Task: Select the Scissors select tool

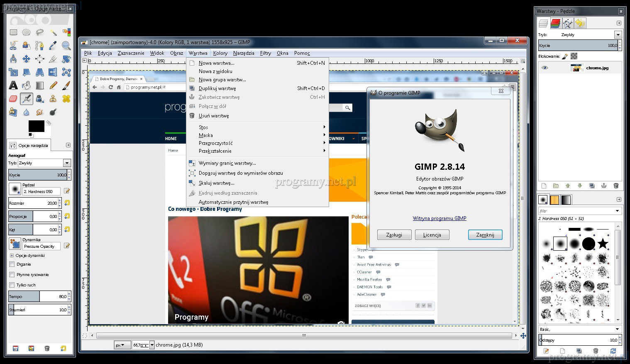Action: pos(13,46)
